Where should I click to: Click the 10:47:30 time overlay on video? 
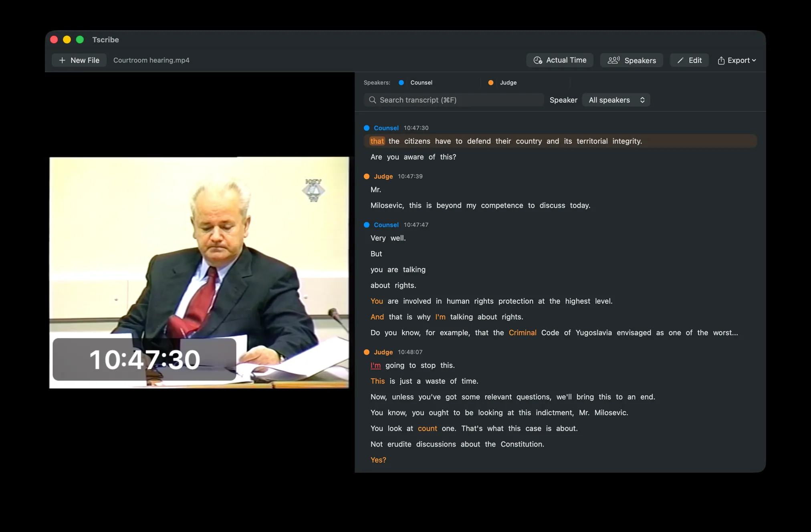coord(144,359)
